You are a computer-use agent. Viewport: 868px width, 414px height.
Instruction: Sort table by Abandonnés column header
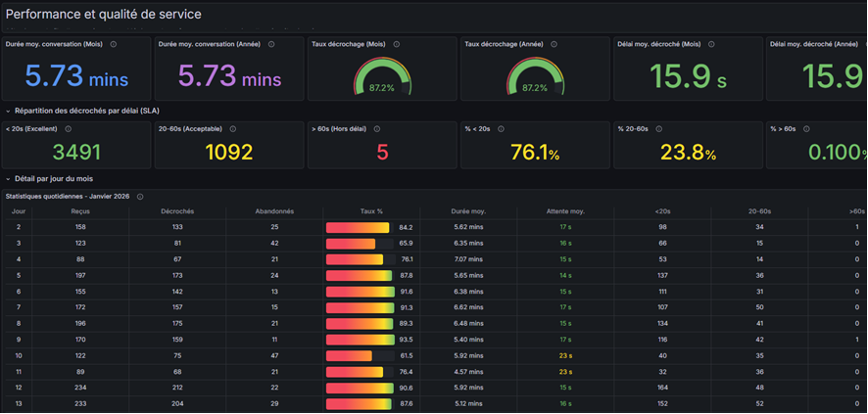point(274,211)
